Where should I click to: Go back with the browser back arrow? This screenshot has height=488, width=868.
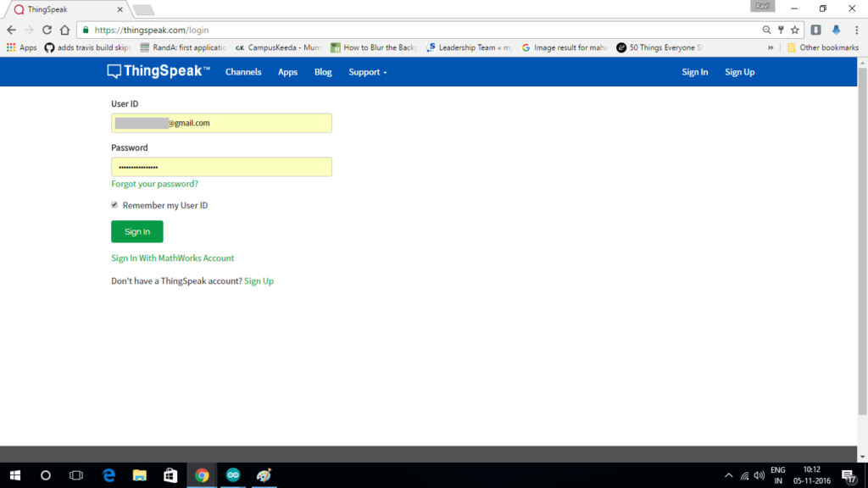(12, 30)
